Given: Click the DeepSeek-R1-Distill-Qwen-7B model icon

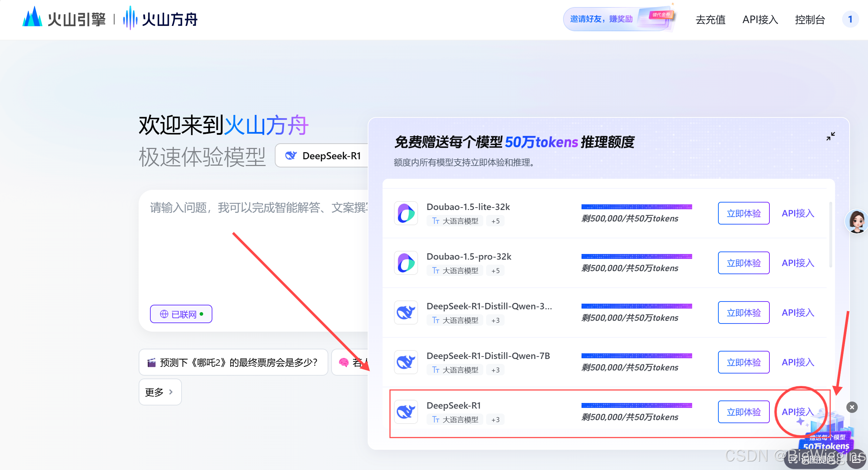Looking at the screenshot, I should tap(406, 362).
